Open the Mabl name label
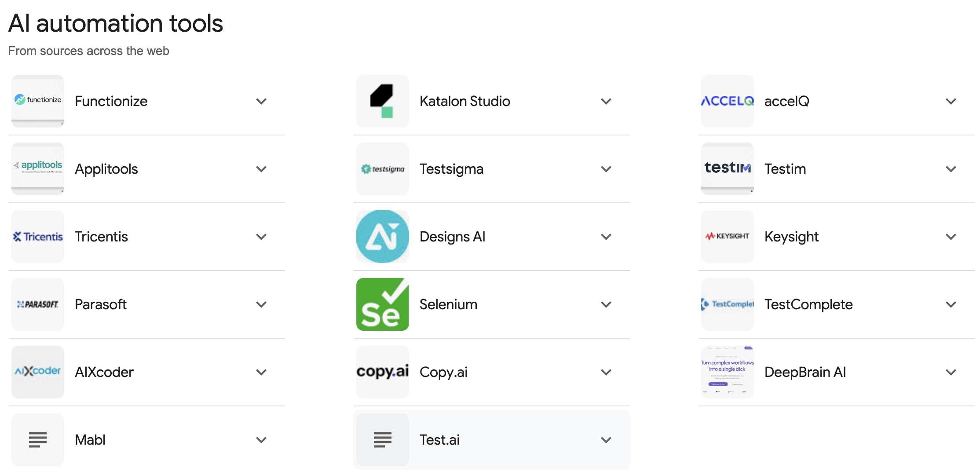This screenshot has height=475, width=980. 90,440
